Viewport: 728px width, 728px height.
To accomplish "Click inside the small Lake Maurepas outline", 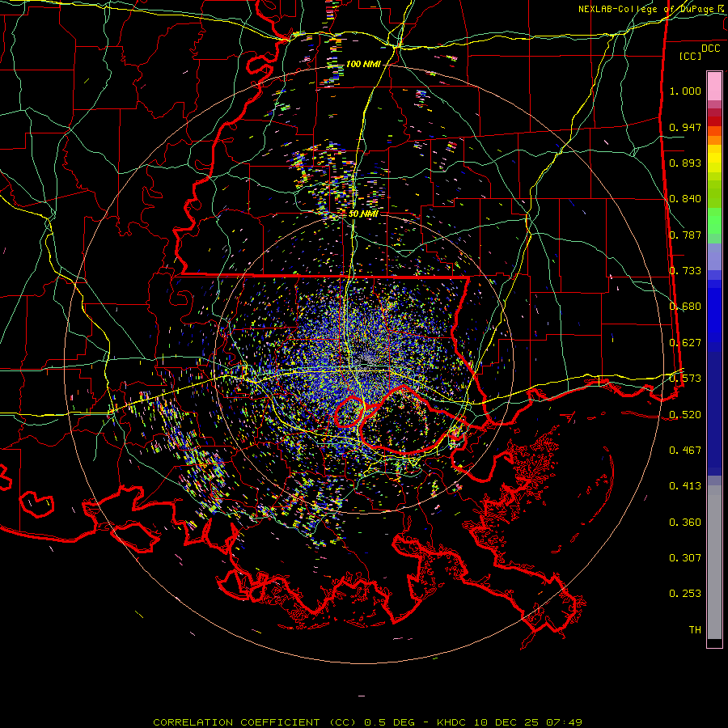I will click(349, 412).
